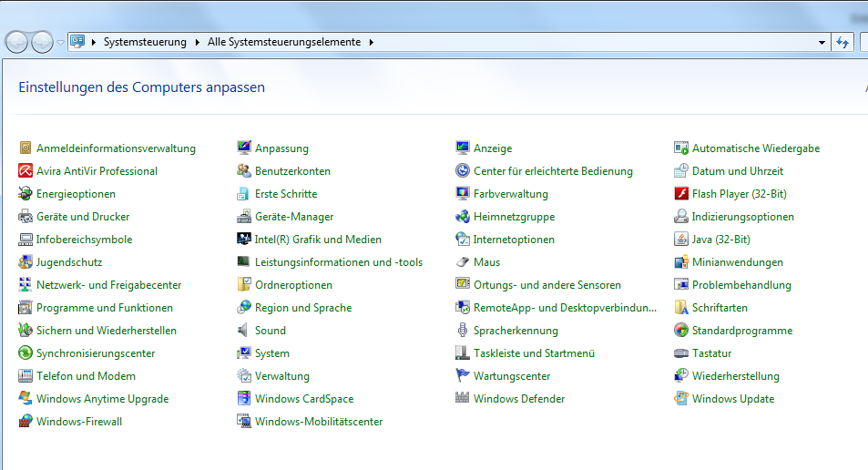Click Alle Systemsteuerungselemente breadcrumb
This screenshot has height=470, width=868.
click(284, 42)
